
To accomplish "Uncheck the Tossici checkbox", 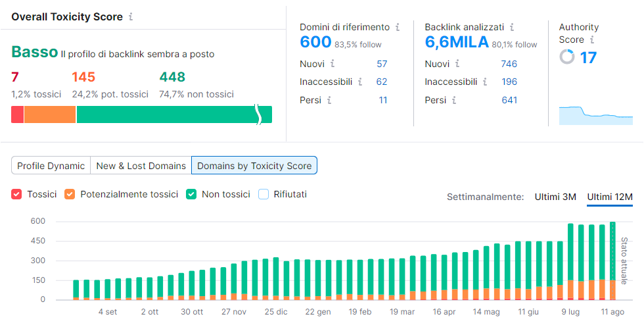I will point(16,195).
